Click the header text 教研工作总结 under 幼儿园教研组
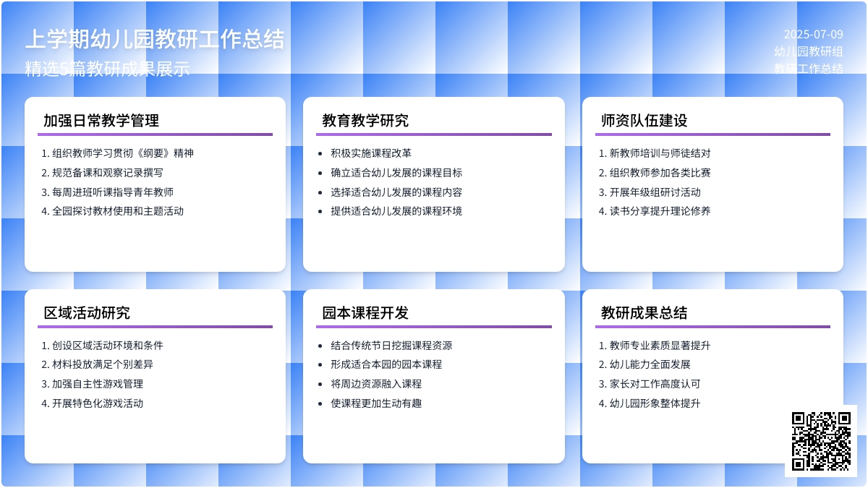Screen dimensions: 868x488 coord(809,69)
